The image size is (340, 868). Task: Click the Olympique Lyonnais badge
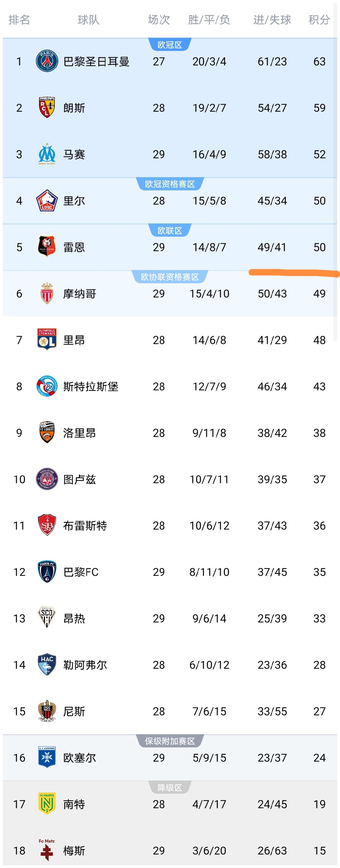tap(47, 340)
